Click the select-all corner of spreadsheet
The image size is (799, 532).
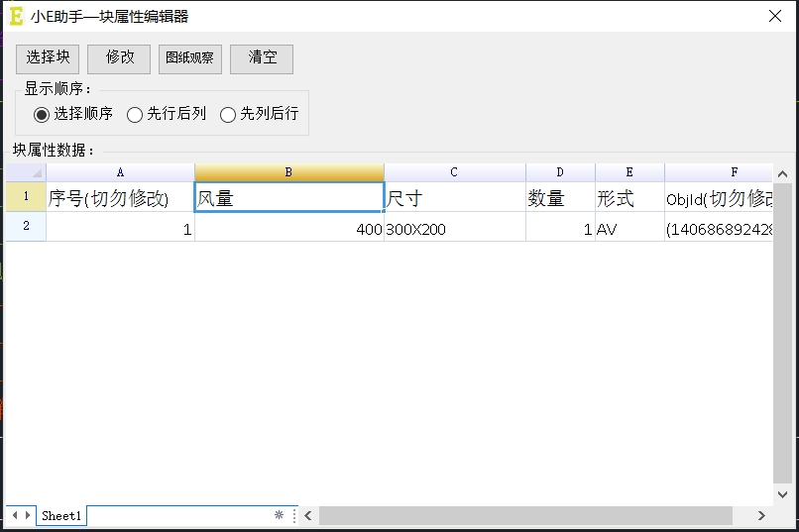[x=26, y=172]
